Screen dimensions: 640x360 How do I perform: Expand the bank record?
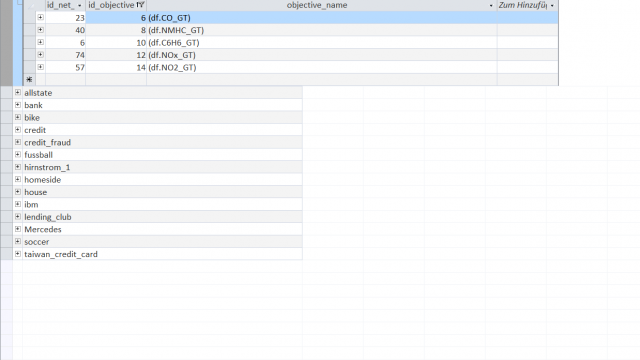(x=18, y=105)
